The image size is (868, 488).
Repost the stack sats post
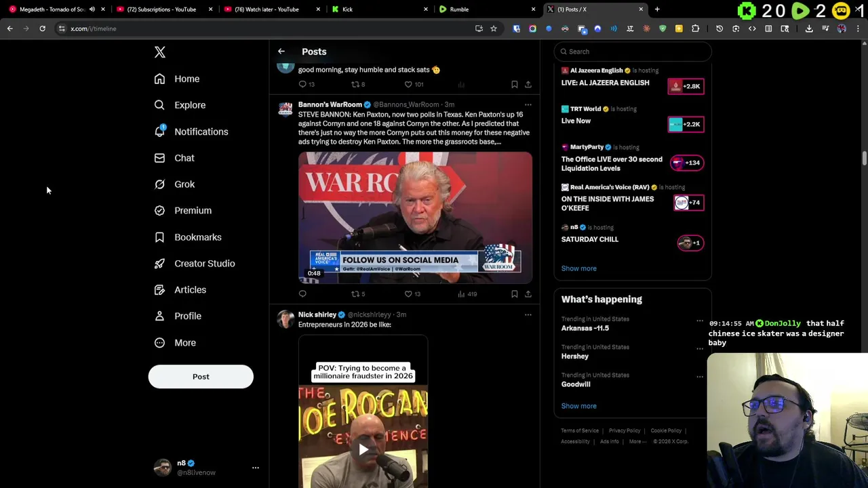(358, 85)
